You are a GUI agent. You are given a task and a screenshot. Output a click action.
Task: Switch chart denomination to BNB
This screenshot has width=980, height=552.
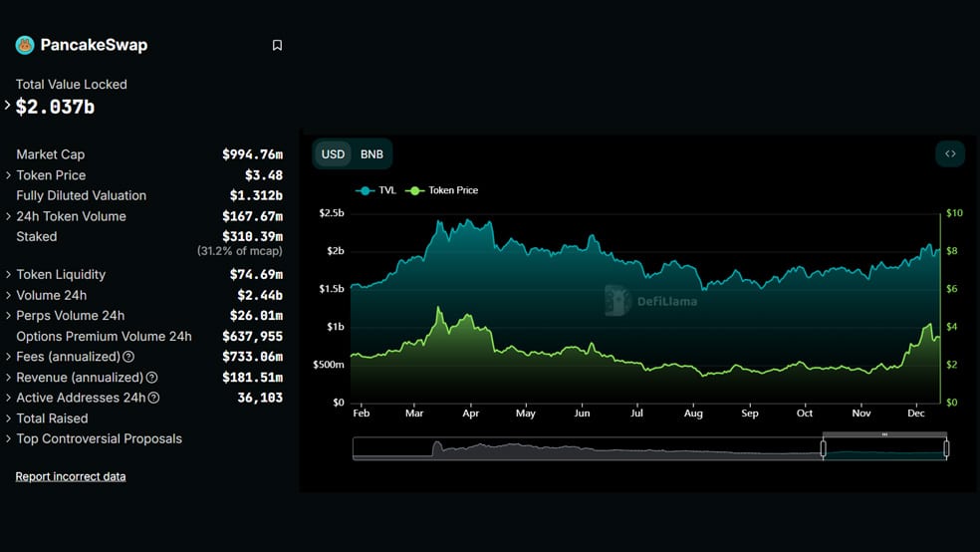[x=371, y=154]
